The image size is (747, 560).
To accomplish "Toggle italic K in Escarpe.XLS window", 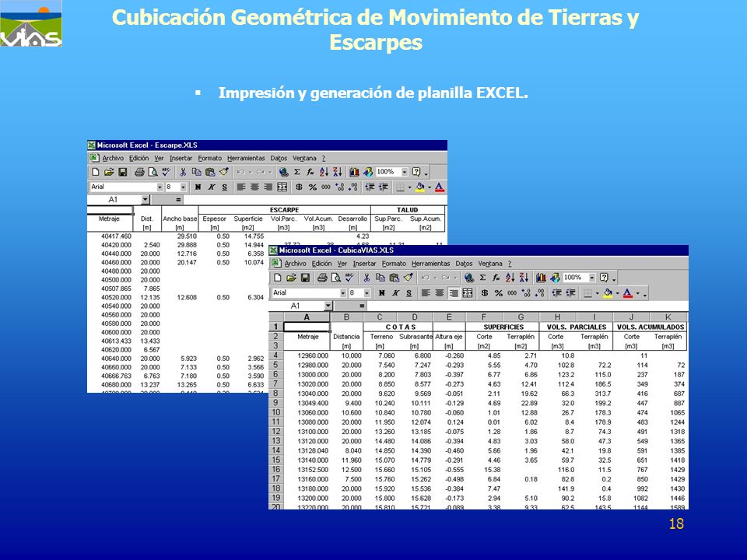I will click(211, 187).
